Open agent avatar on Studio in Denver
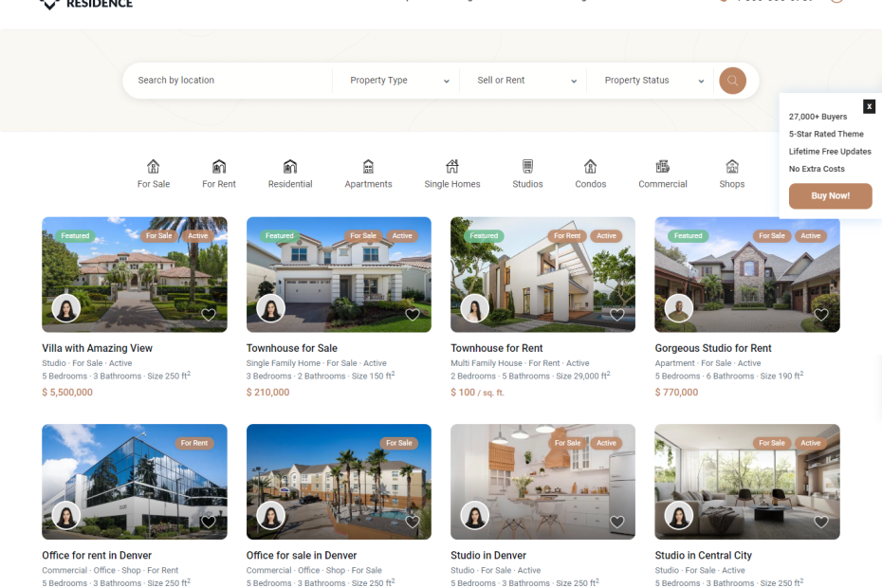The height and width of the screenshot is (588, 882). coord(475,515)
